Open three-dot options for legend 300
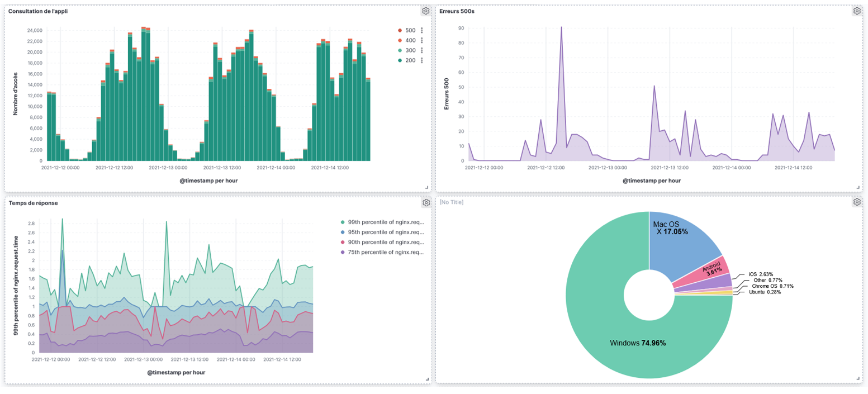Viewport: 868px width, 394px height. [x=422, y=50]
